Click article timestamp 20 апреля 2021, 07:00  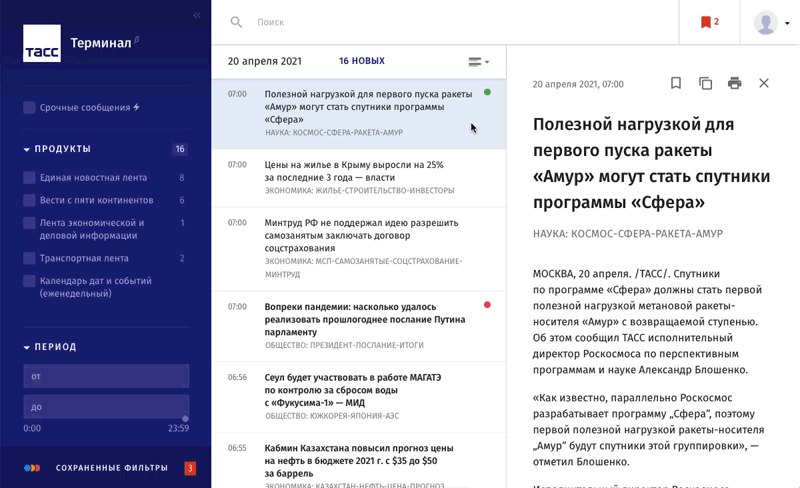pos(578,84)
